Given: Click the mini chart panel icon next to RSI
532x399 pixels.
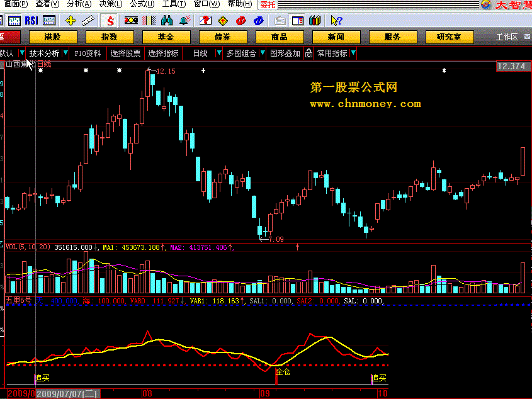Looking at the screenshot, I should (49, 21).
